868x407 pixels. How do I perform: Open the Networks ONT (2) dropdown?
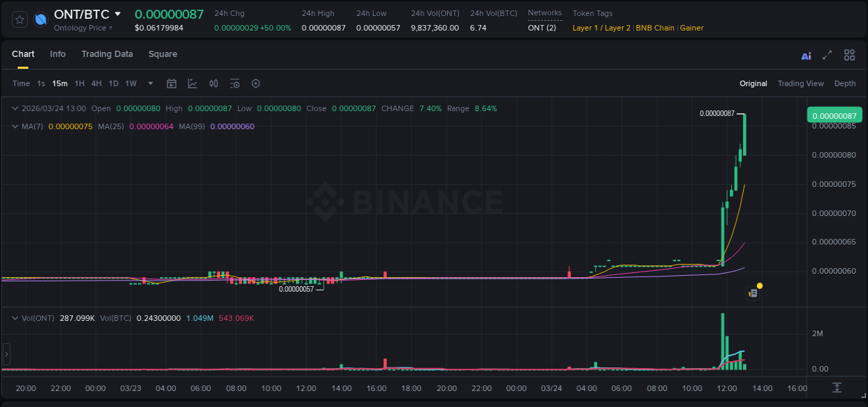click(542, 28)
